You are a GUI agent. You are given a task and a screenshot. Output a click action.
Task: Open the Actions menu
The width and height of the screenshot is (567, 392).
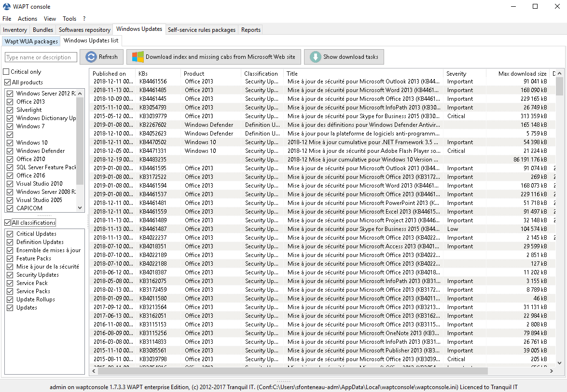point(28,18)
